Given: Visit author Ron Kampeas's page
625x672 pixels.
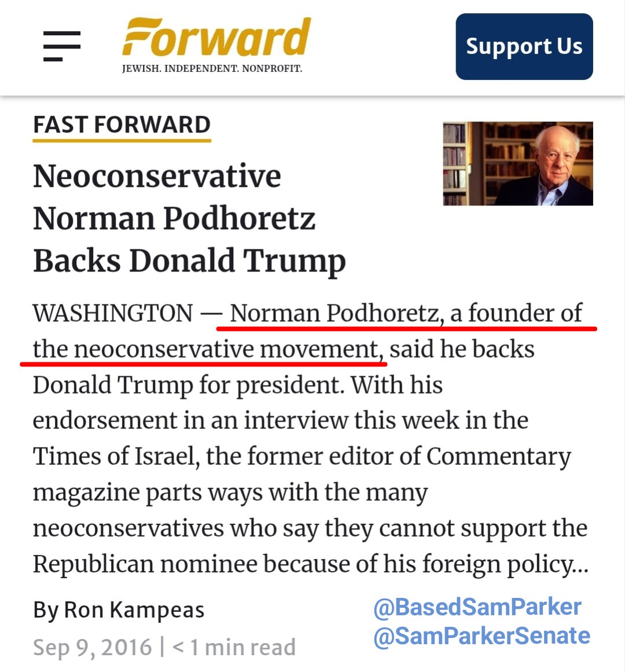Looking at the screenshot, I should coord(134,610).
